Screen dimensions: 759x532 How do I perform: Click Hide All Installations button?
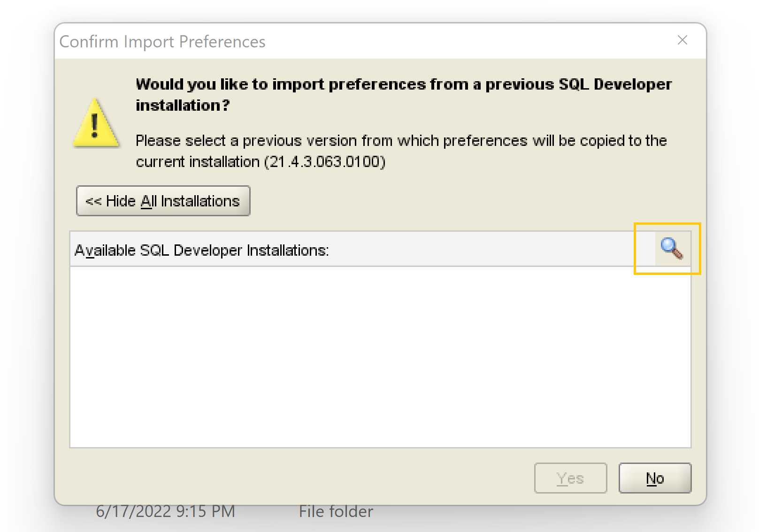coord(163,201)
